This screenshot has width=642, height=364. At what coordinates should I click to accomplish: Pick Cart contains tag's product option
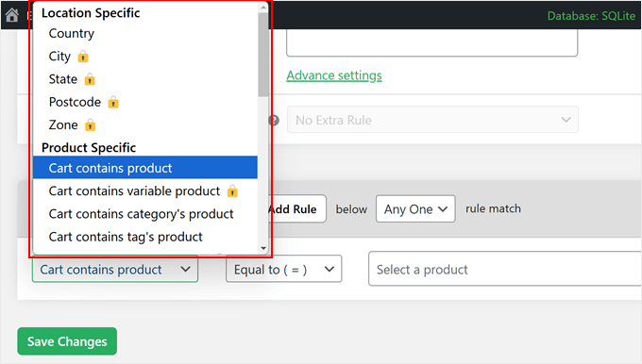pos(145,237)
